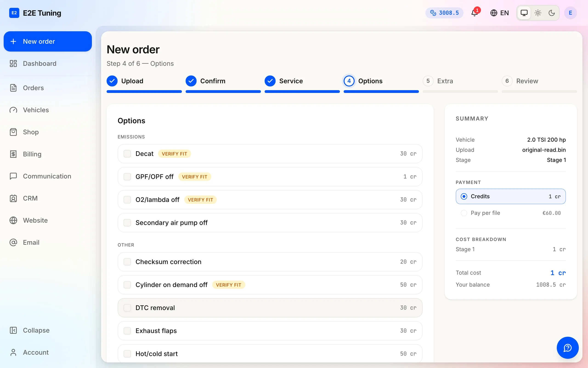
Task: Click the E2 logo icon
Action: tap(14, 13)
